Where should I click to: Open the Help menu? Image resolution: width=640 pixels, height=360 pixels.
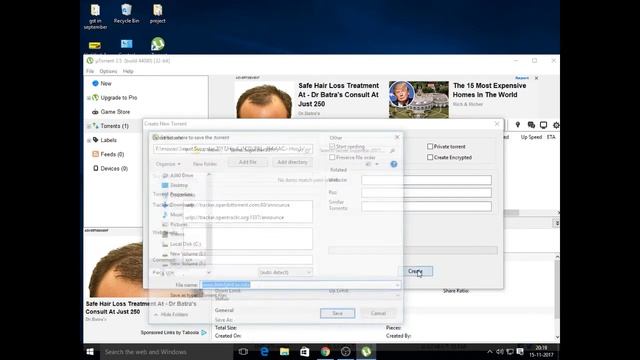pyautogui.click(x=128, y=71)
